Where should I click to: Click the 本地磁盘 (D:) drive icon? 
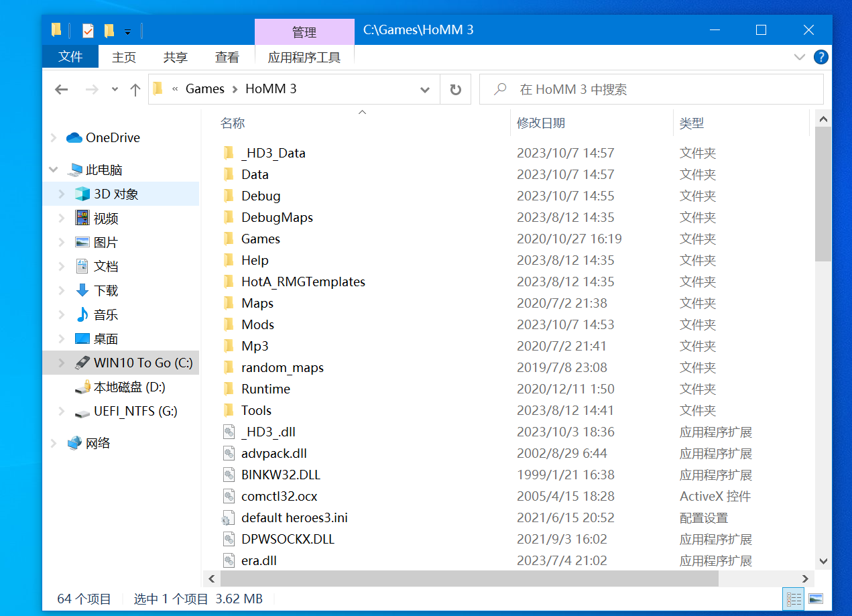pyautogui.click(x=82, y=387)
